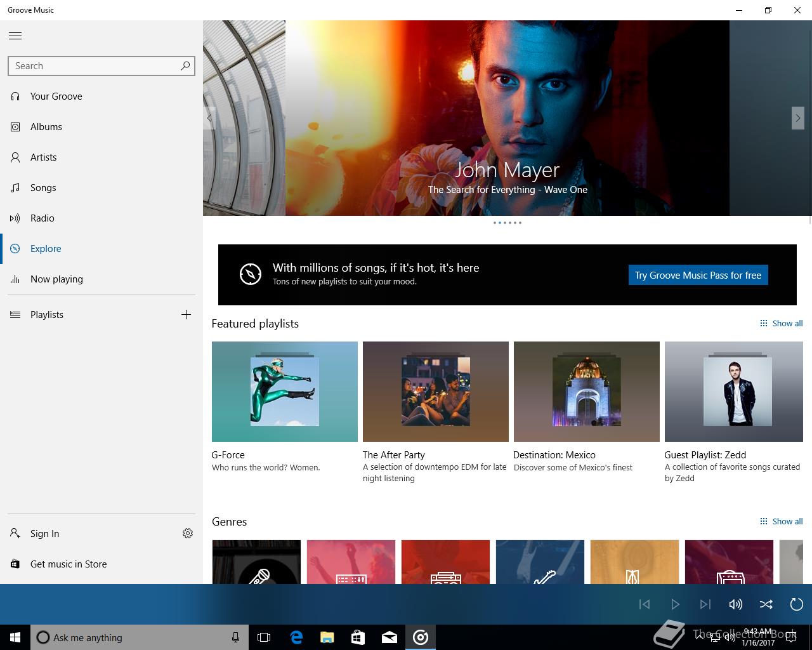The image size is (812, 650).
Task: Open Your Groove page
Action: (101, 96)
